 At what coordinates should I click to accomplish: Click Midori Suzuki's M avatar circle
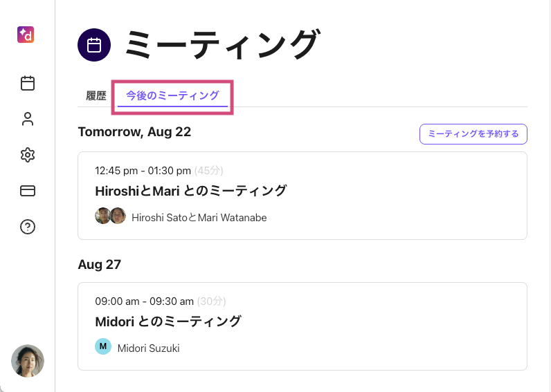click(102, 346)
